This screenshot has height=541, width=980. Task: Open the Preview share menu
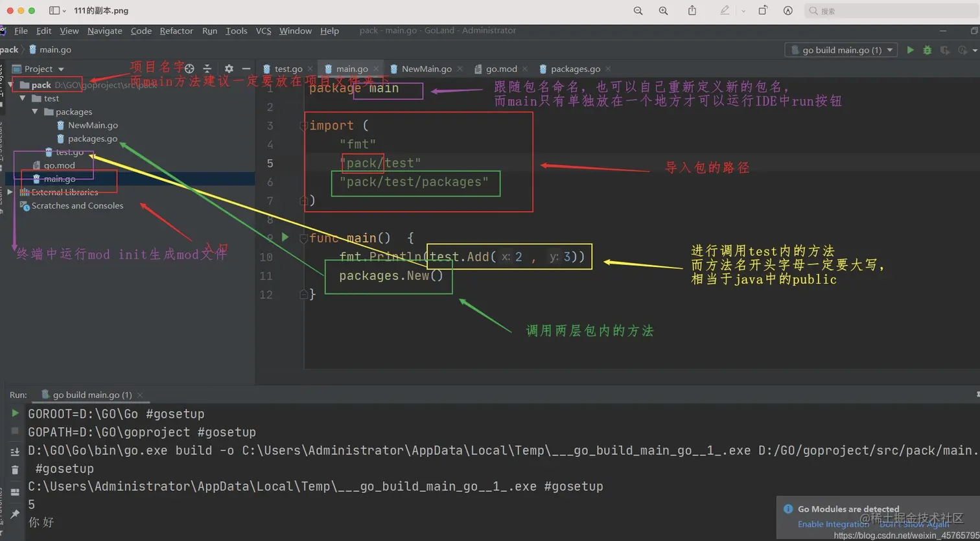point(692,10)
